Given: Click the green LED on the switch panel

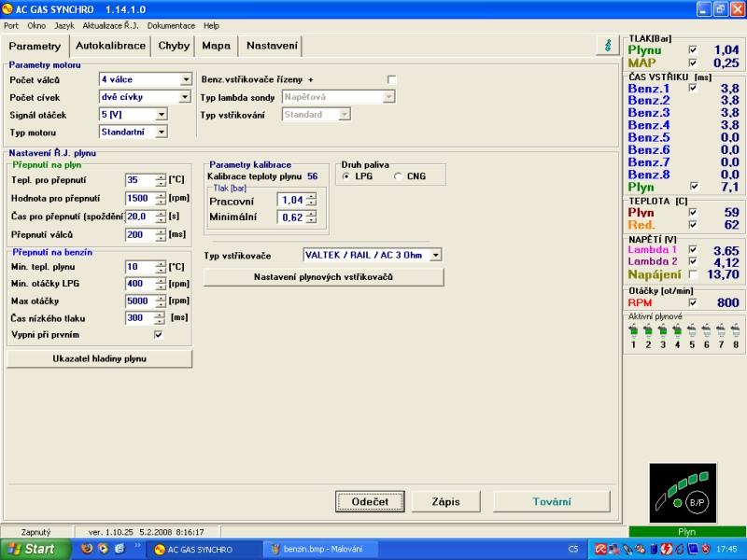Looking at the screenshot, I should pyautogui.click(x=678, y=503).
